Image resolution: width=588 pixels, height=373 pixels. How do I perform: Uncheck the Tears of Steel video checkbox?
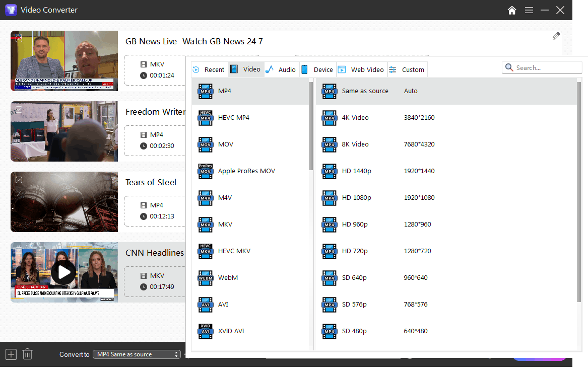click(x=19, y=180)
